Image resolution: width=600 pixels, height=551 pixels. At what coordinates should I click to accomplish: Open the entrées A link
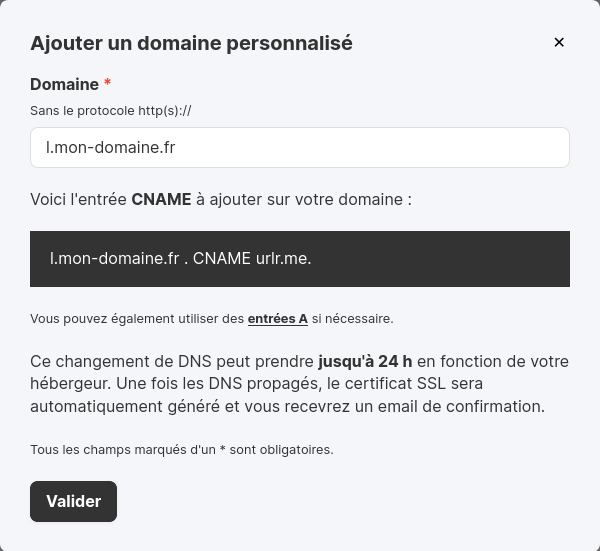click(278, 319)
